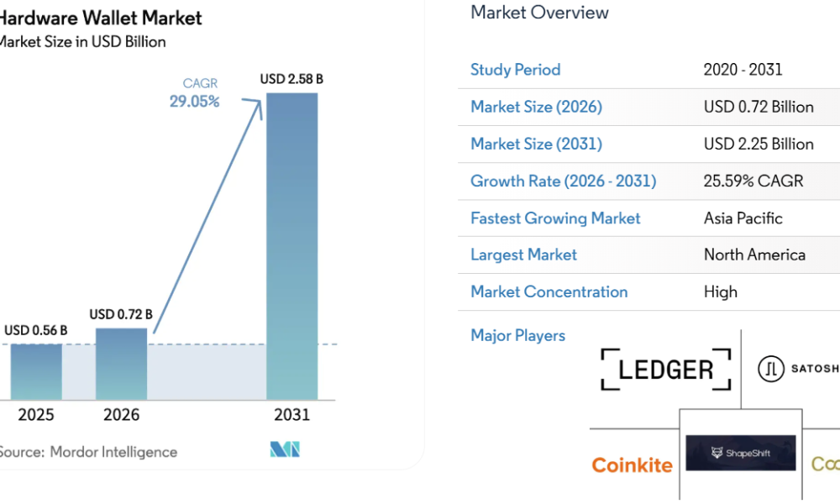
Task: Select the Study Period row label
Action: tap(515, 70)
